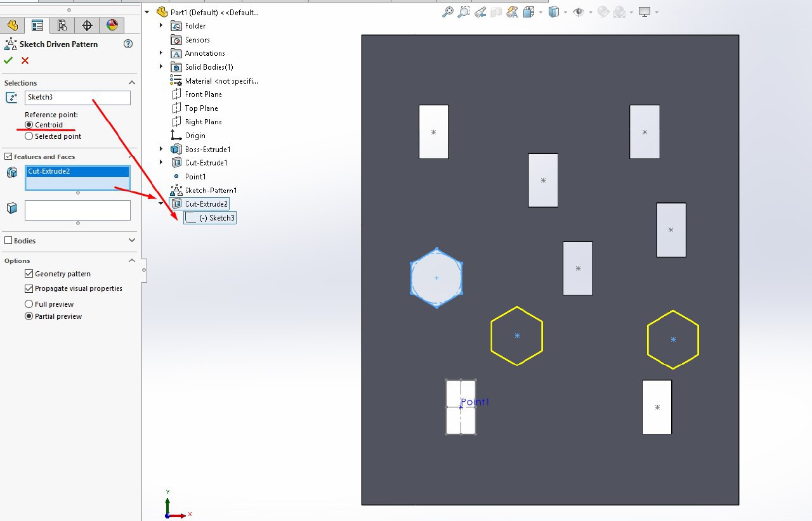Click the View Settings monitor icon
Screen dimensions: 812x521
(x=645, y=12)
